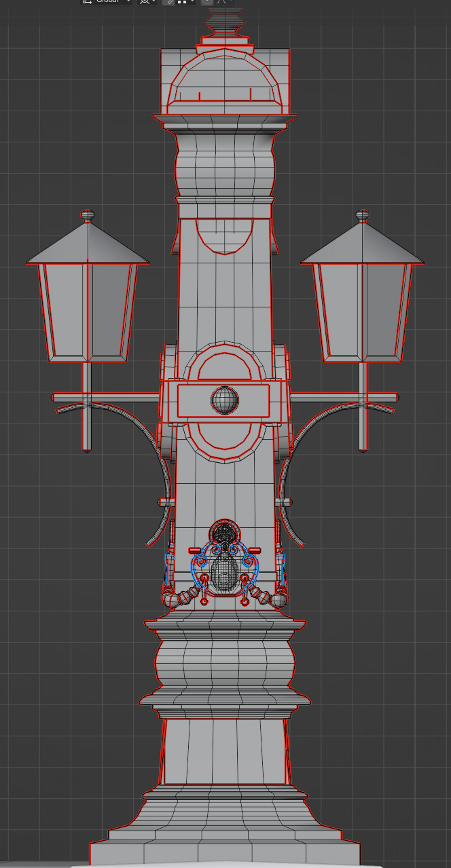Click the knob atop the right lantern

(x=363, y=216)
